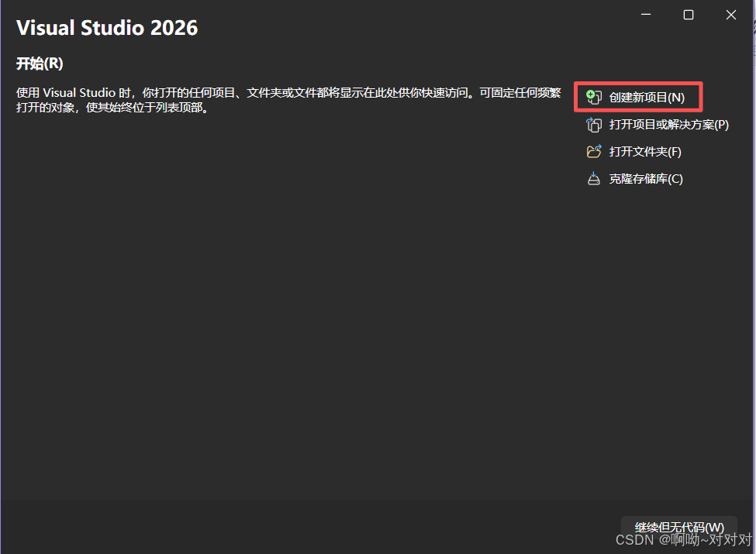Screen dimensions: 756x554
Task: Minimize the Visual Studio 2026 window
Action: click(646, 15)
